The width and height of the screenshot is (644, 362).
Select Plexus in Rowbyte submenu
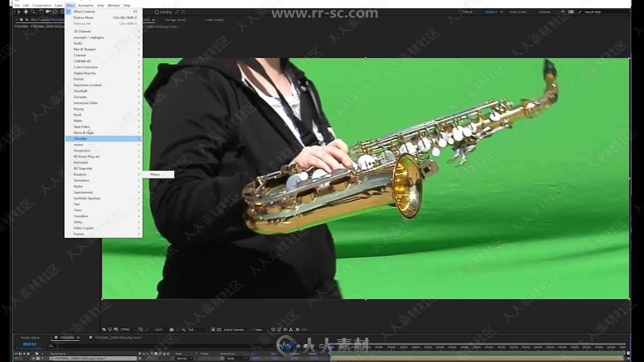(158, 174)
